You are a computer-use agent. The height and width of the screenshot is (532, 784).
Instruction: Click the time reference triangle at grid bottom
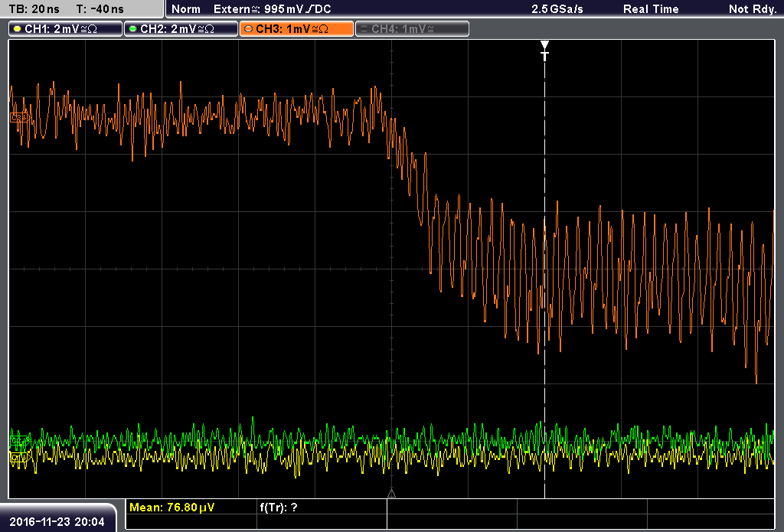[x=391, y=493]
